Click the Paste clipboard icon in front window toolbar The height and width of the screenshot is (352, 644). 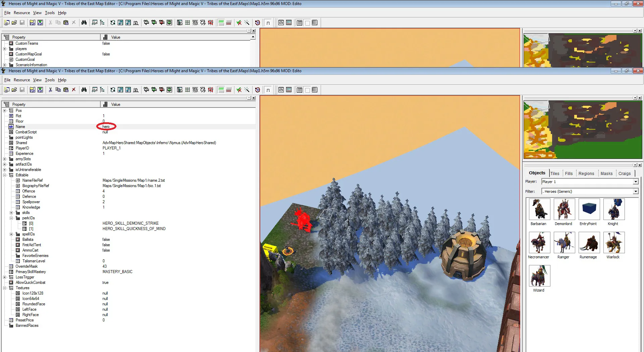66,90
